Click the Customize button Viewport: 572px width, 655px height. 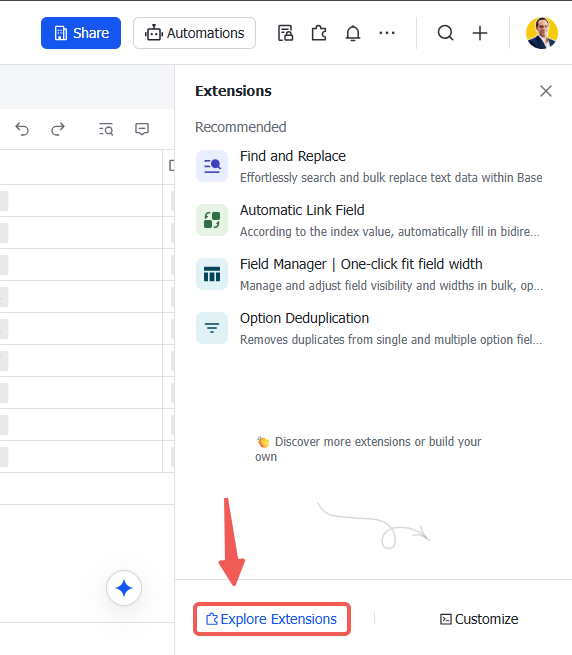[479, 619]
